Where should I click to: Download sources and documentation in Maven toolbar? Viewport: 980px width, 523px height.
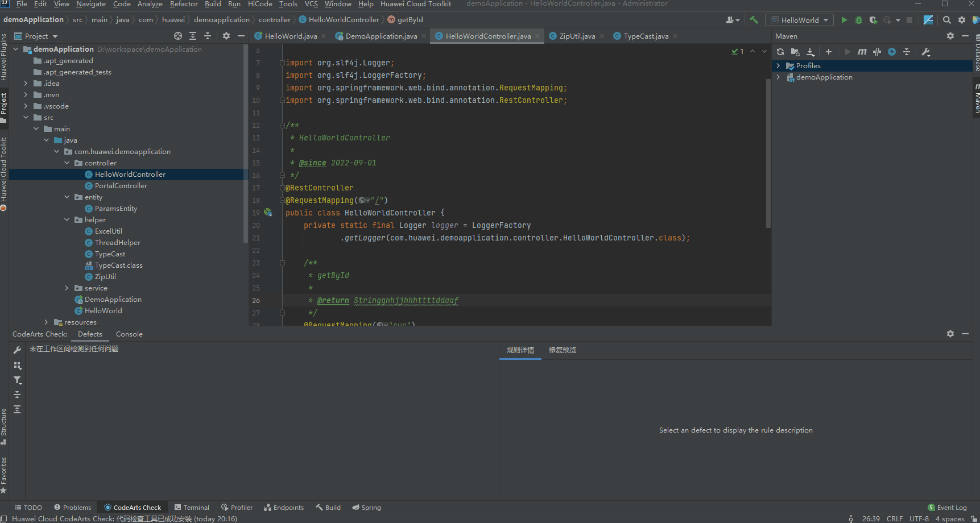[x=811, y=52]
